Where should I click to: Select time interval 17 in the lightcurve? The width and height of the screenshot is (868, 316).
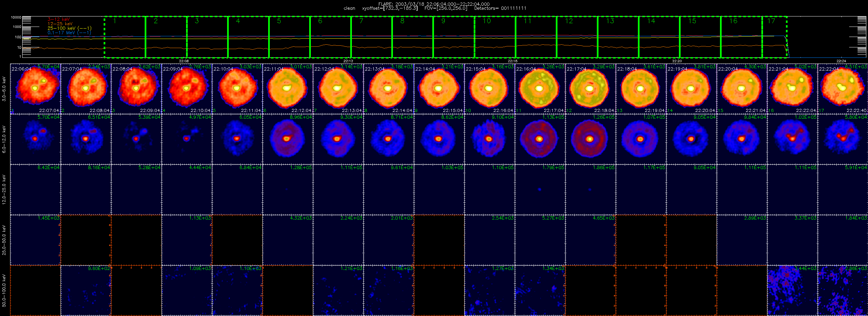[775, 37]
